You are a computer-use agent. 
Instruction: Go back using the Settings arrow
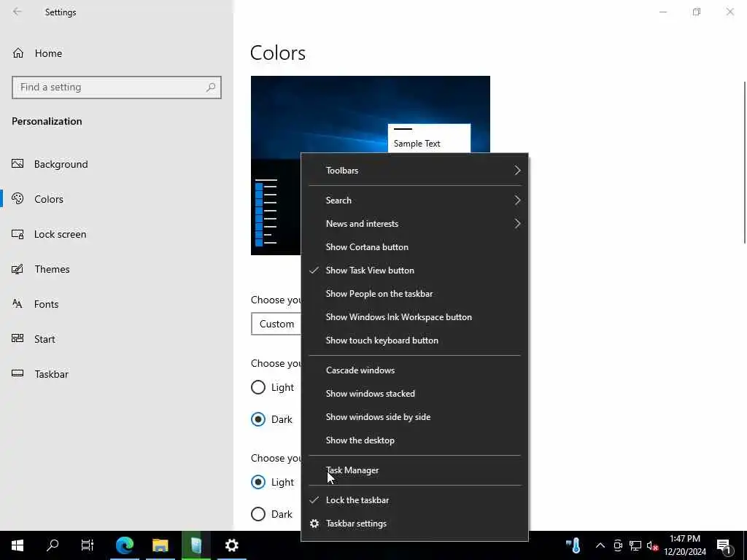[18, 12]
